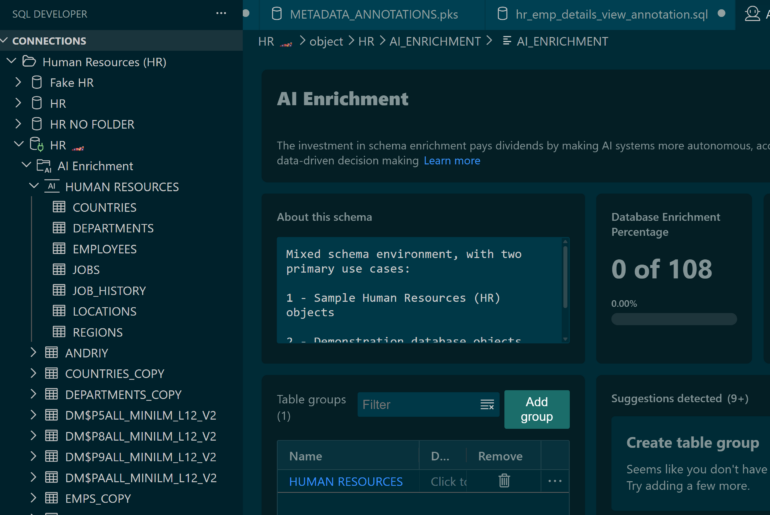Click the Add group button

[x=536, y=409]
